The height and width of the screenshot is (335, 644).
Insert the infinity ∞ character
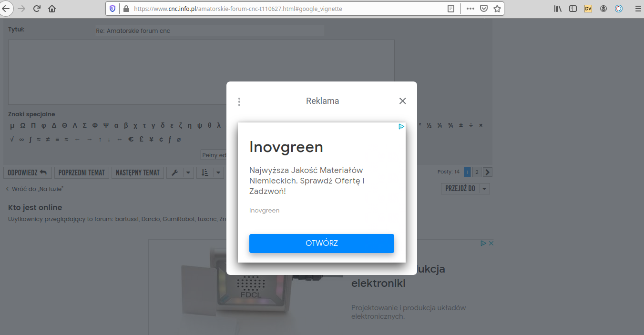pyautogui.click(x=21, y=140)
